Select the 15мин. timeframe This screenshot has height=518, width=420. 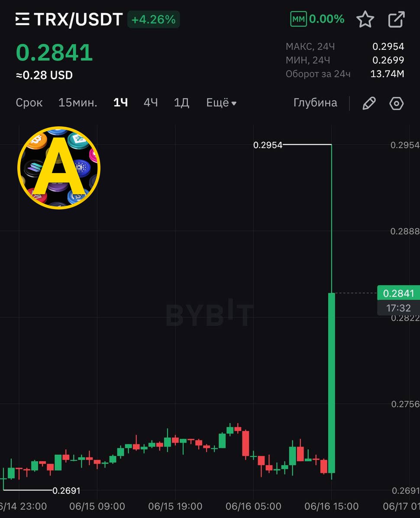tap(78, 103)
